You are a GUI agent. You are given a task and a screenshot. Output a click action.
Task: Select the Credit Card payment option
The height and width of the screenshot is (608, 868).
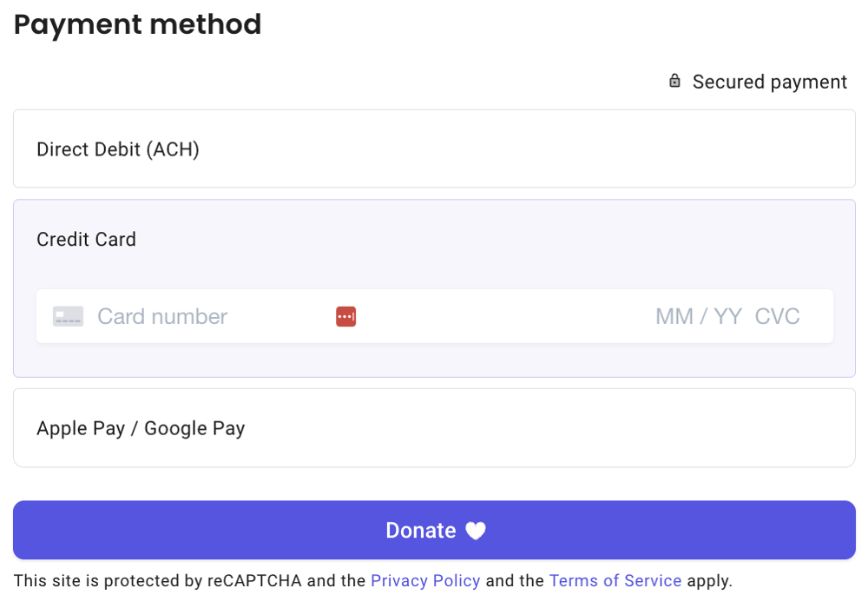point(86,239)
